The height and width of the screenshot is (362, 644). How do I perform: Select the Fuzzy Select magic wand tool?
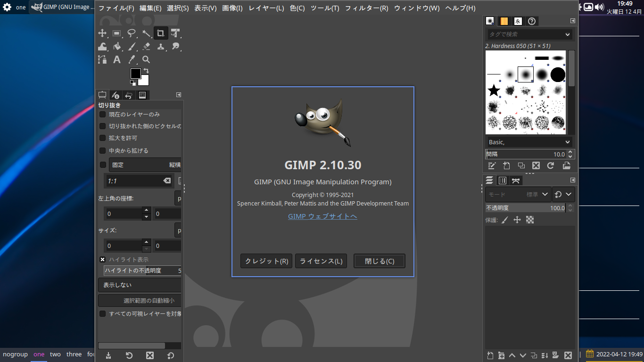(x=146, y=33)
